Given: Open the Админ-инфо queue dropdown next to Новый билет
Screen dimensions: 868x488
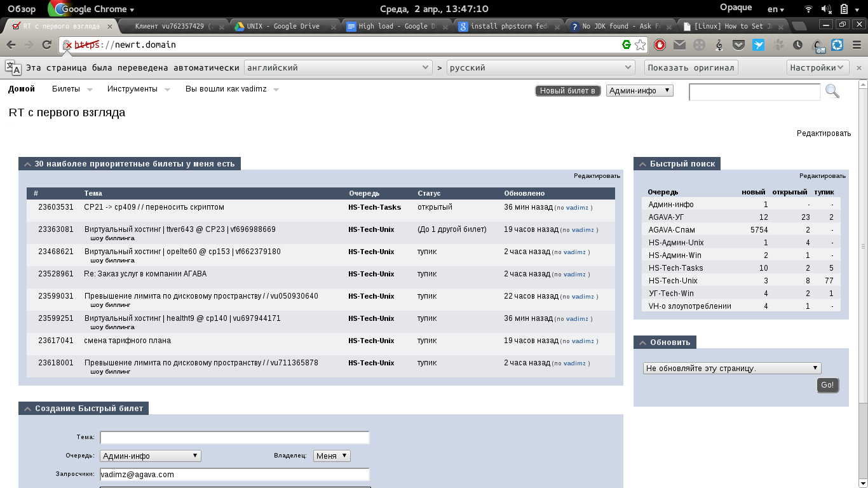Looking at the screenshot, I should [640, 91].
